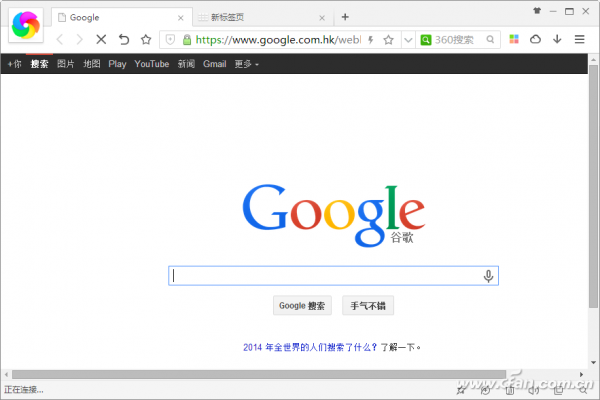Select 搜索 in Google top bar
This screenshot has width=600, height=400.
click(x=39, y=64)
